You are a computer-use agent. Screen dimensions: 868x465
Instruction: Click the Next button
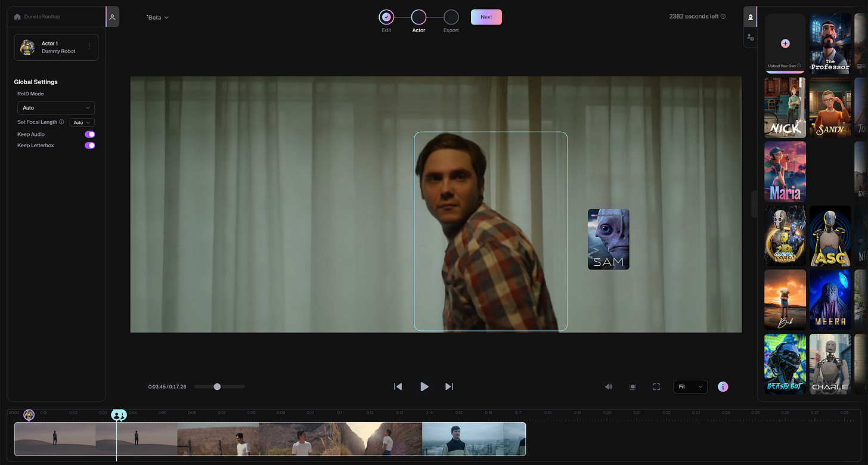point(486,17)
